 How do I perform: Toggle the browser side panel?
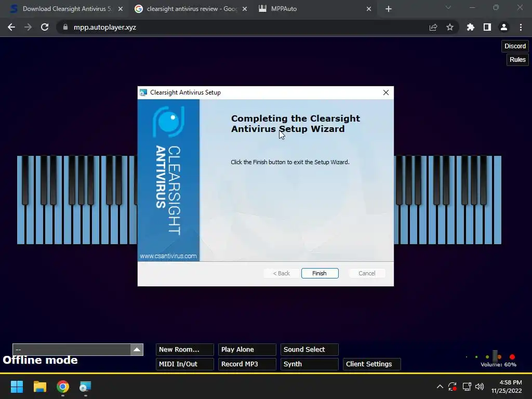click(487, 27)
